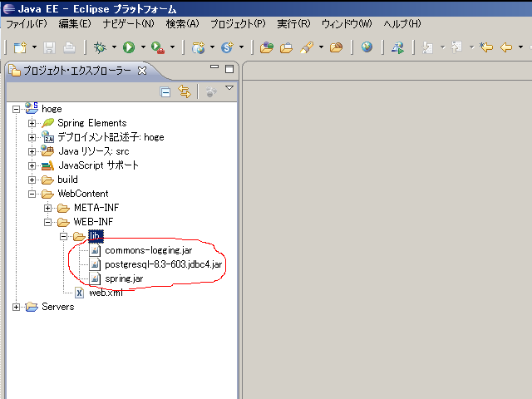
Task: Click the Print toolbar icon
Action: click(70, 47)
